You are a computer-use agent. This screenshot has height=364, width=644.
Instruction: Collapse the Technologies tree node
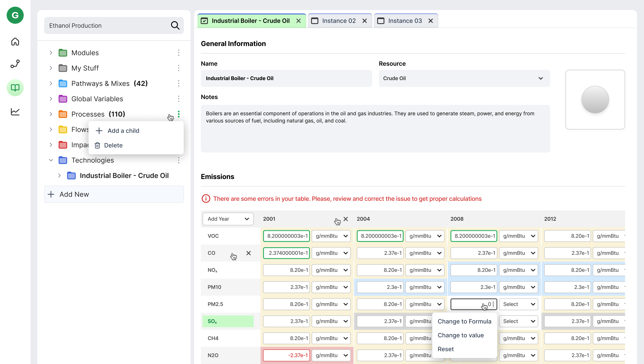pyautogui.click(x=51, y=160)
